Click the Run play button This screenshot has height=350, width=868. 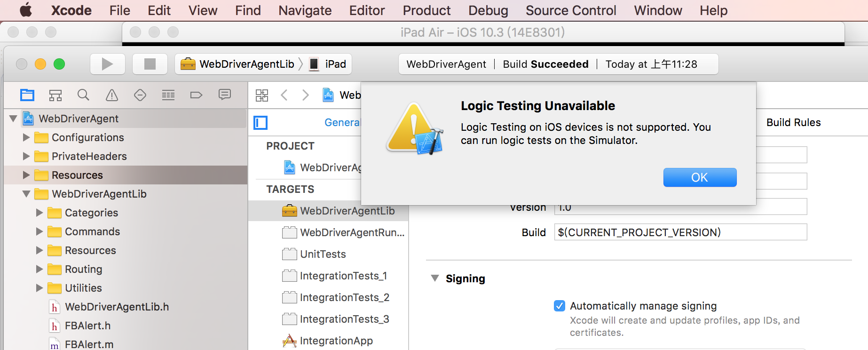click(x=108, y=64)
